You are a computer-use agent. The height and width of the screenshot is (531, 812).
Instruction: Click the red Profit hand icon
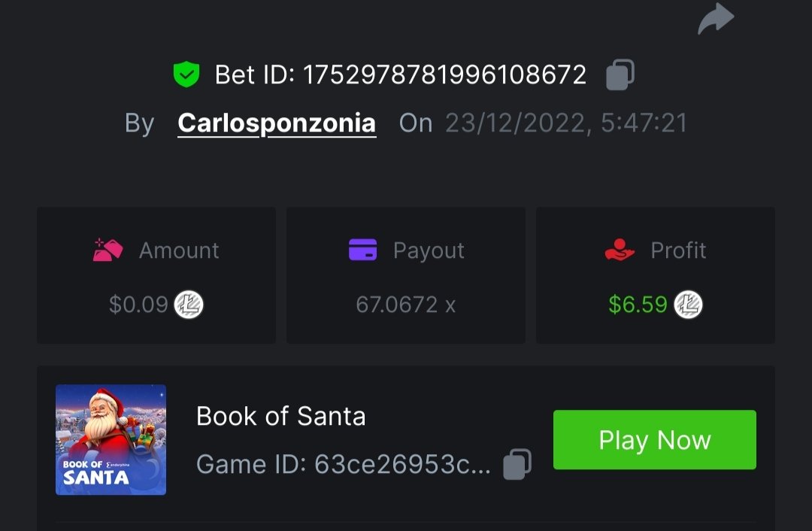(620, 250)
